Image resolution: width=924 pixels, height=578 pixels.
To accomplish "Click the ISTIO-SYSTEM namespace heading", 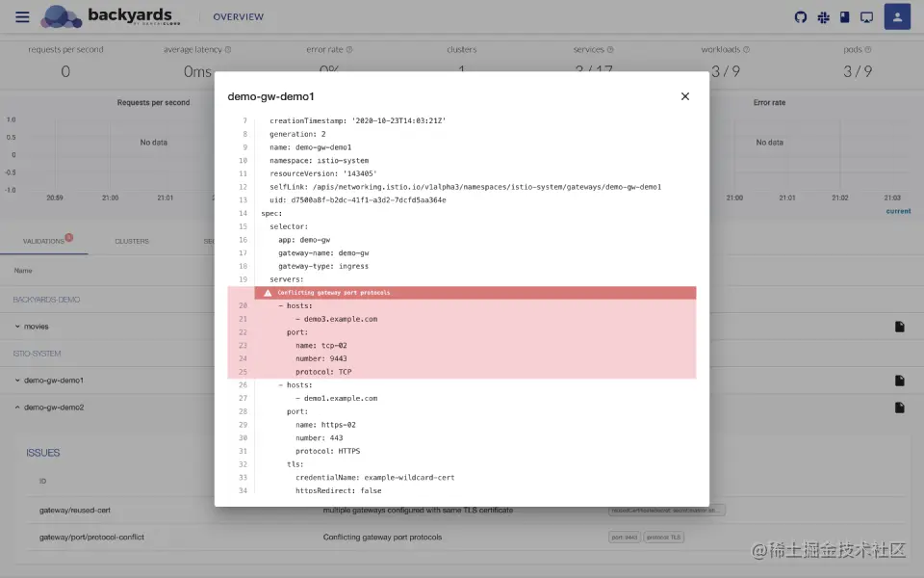I will 38,354.
